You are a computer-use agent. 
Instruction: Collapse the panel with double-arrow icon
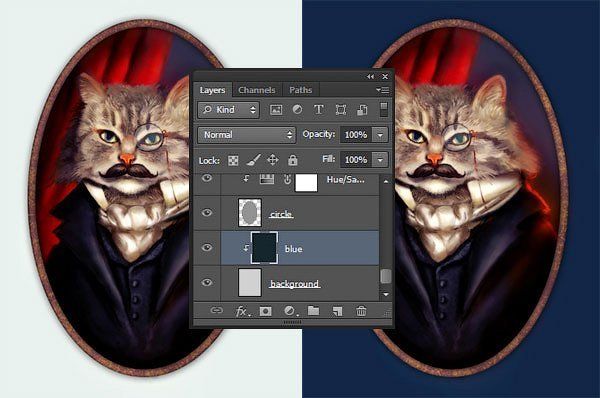point(370,77)
